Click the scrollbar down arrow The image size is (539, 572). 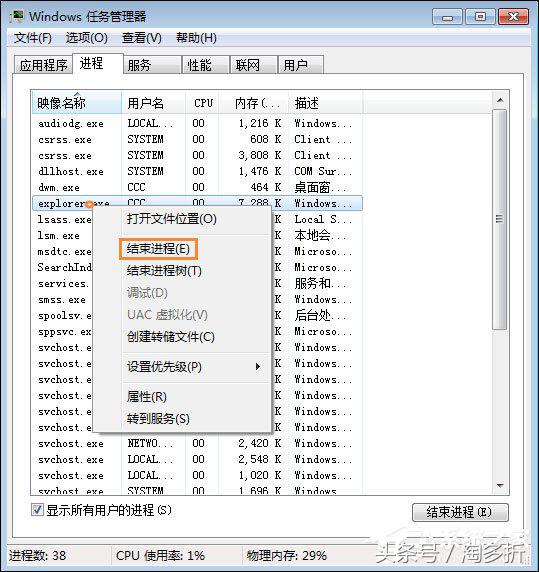coord(500,486)
